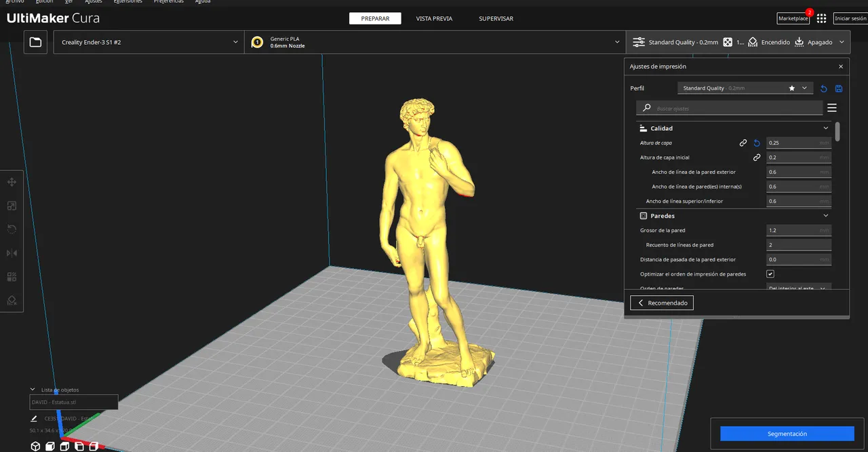The width and height of the screenshot is (868, 452).
Task: Click Ancho de línea de pared(es) interna(s) field
Action: (799, 187)
